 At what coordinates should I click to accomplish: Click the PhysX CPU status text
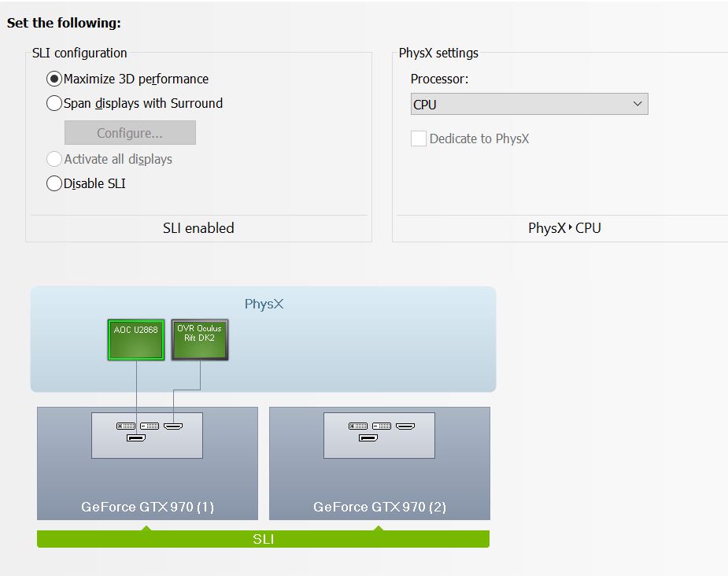(x=564, y=228)
